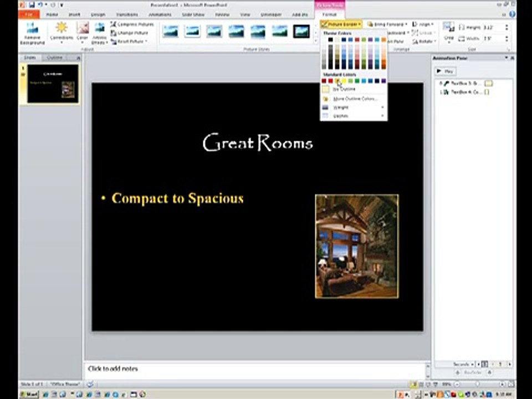Viewport: 532px width, 399px height.
Task: Open the Reset Picture dropdown arrow
Action: point(146,42)
